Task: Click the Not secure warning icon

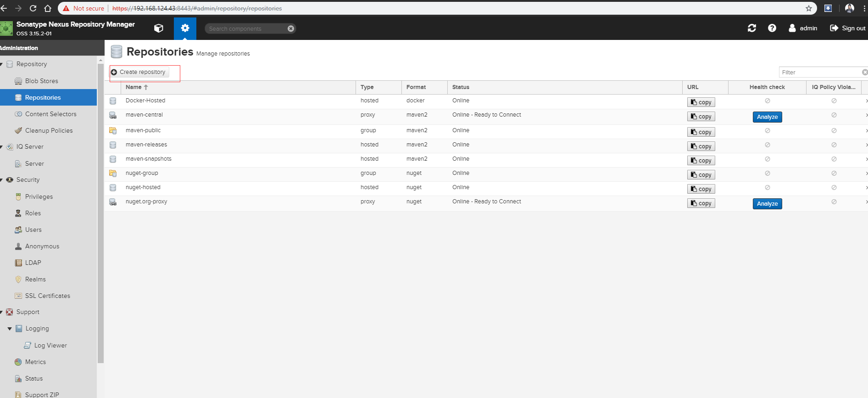Action: tap(66, 8)
